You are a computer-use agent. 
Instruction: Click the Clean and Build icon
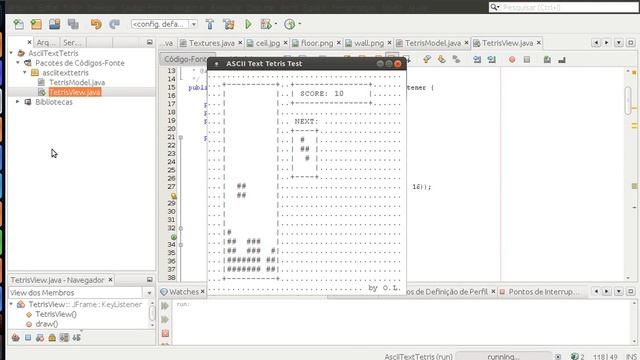tap(229, 24)
